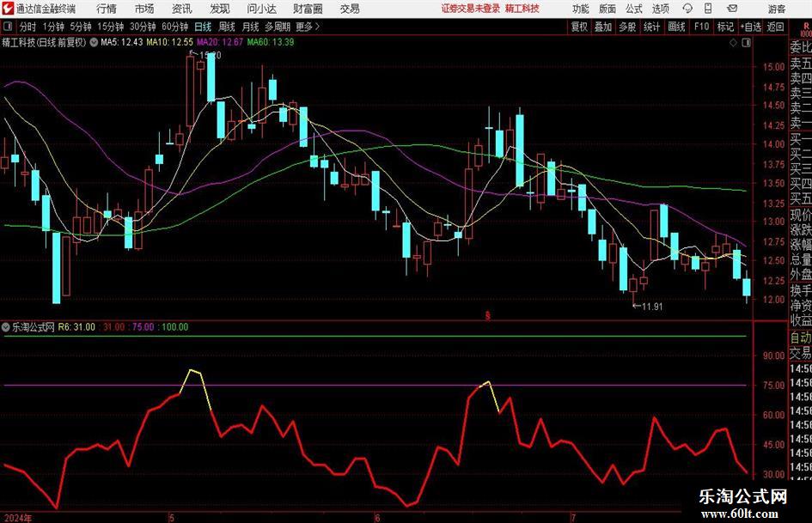
Task: Click the 画线 drawing tools button
Action: (x=677, y=27)
